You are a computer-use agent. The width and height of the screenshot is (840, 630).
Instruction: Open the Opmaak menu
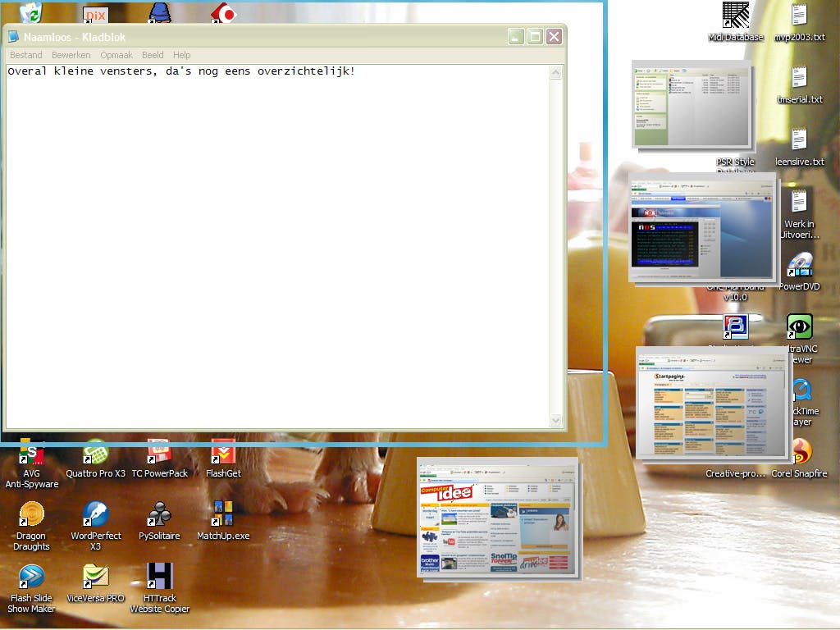tap(116, 55)
